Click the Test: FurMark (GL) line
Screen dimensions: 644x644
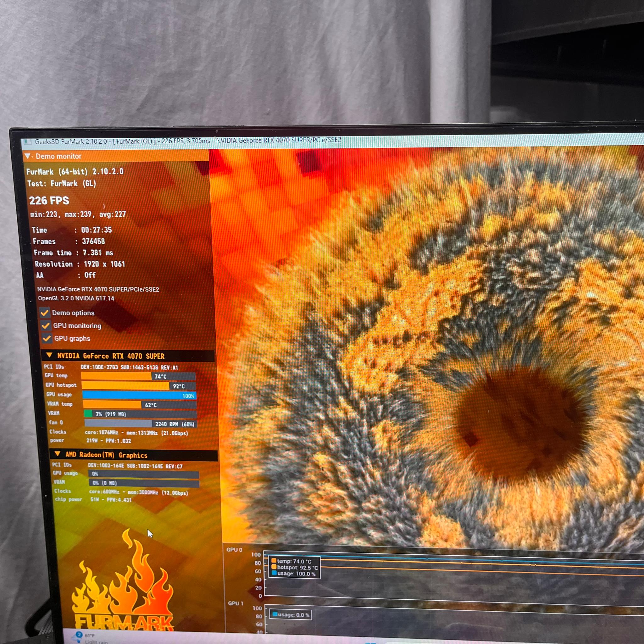pos(62,183)
